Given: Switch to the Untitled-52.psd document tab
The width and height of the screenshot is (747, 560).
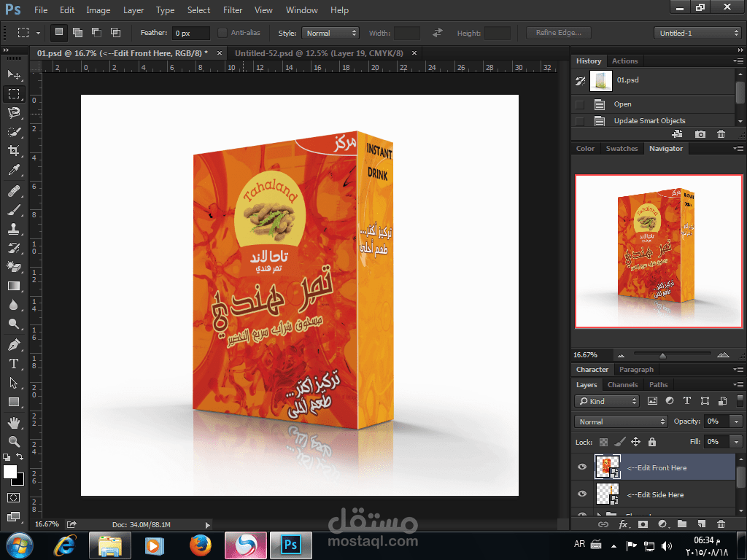Looking at the screenshot, I should coord(321,52).
